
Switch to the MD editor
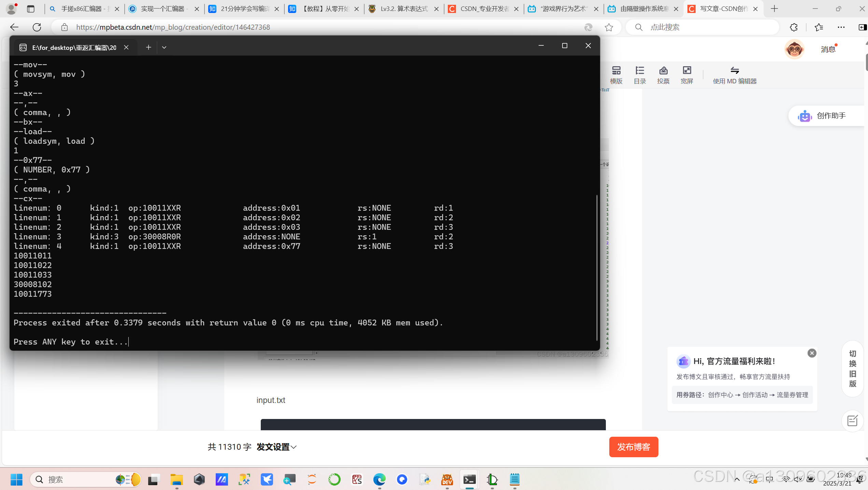click(735, 75)
